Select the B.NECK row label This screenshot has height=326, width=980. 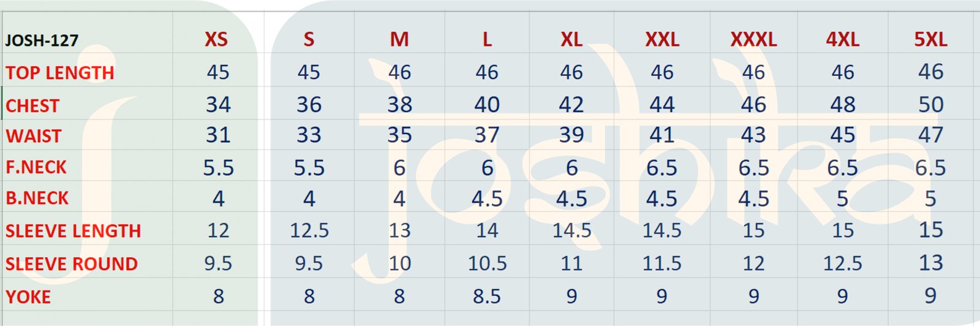click(37, 199)
